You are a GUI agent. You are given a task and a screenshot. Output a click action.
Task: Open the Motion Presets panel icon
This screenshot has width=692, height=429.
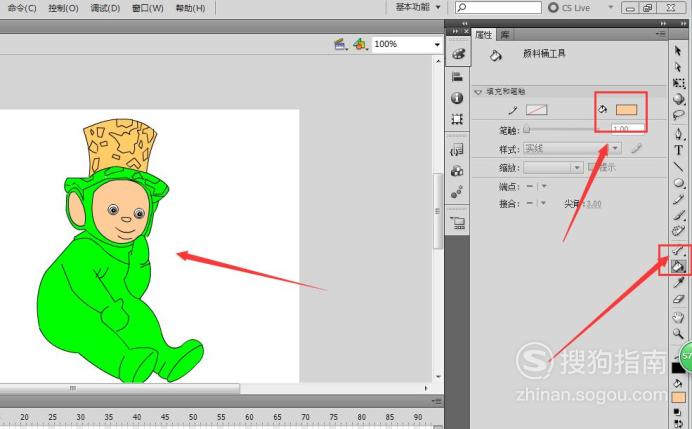point(457,192)
